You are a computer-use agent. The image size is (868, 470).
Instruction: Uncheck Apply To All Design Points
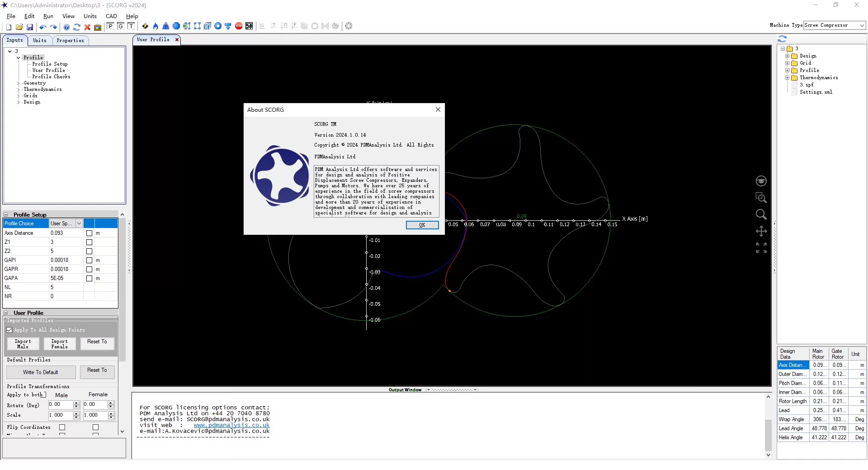click(x=9, y=330)
